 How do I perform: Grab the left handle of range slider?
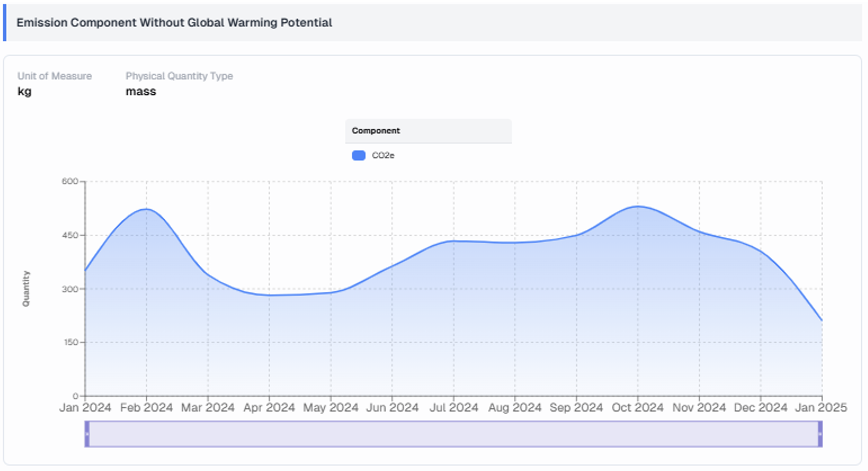(87, 433)
